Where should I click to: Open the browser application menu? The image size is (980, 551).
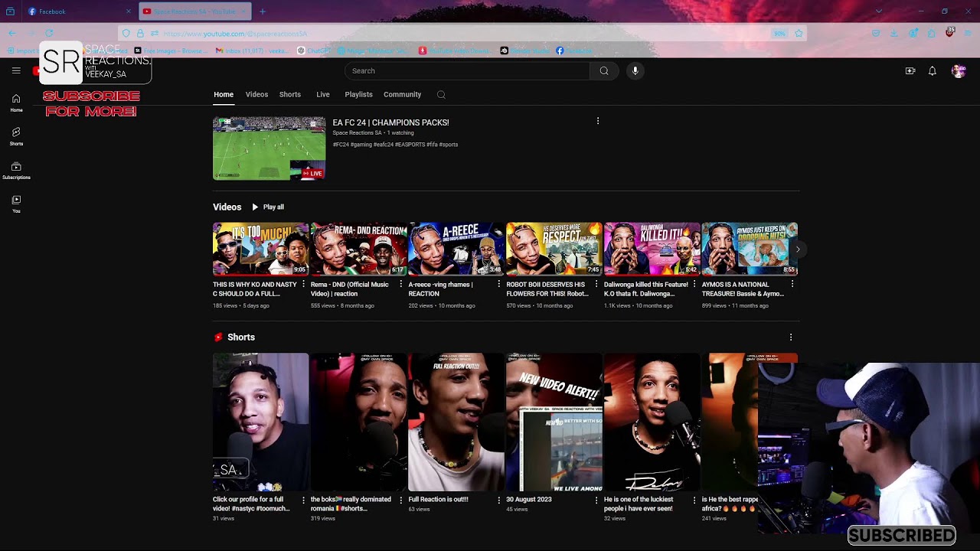tap(969, 34)
